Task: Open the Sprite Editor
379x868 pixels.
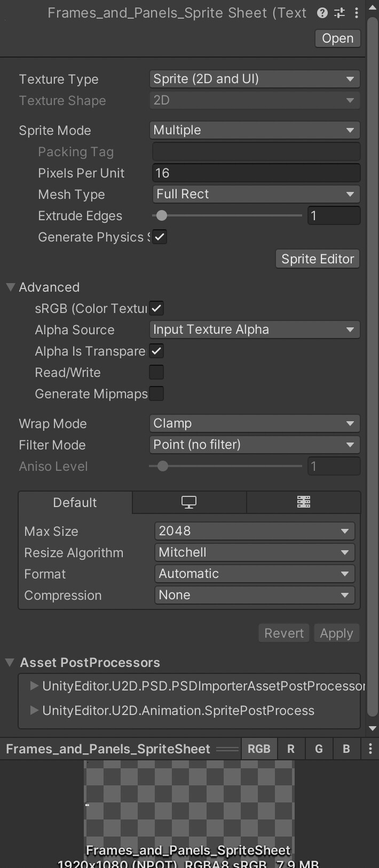Action: tap(317, 259)
